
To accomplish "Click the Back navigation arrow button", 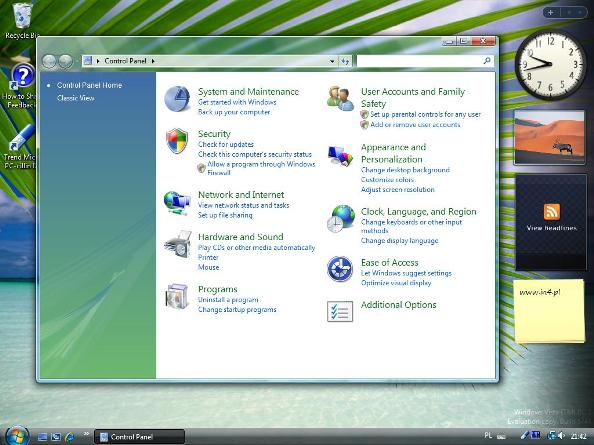I will (x=49, y=61).
